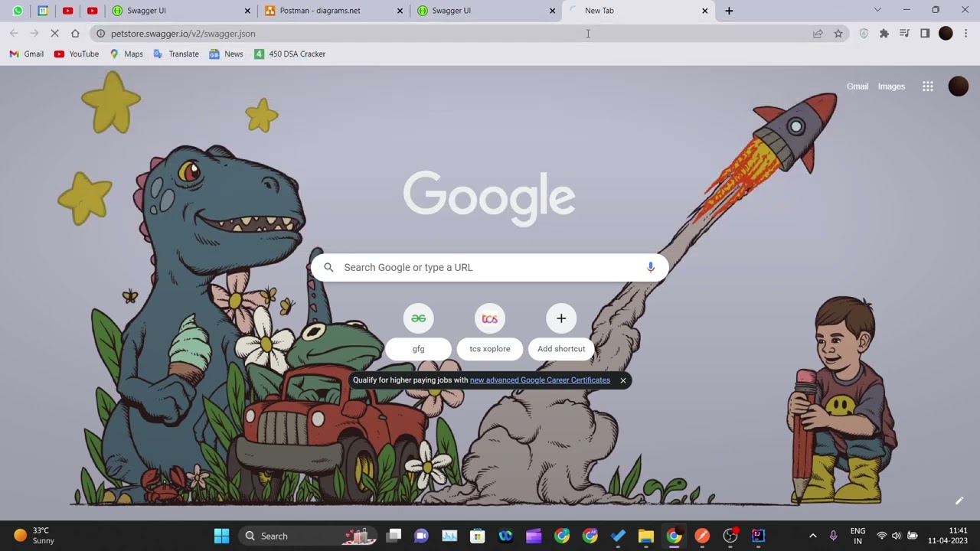
Task: View site information for petstore.swagger.io
Action: click(100, 34)
